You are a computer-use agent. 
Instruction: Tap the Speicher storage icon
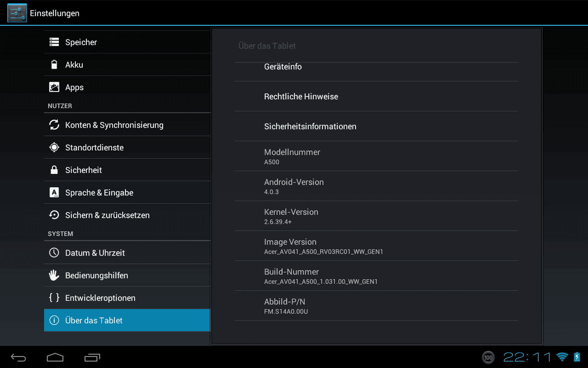point(54,42)
